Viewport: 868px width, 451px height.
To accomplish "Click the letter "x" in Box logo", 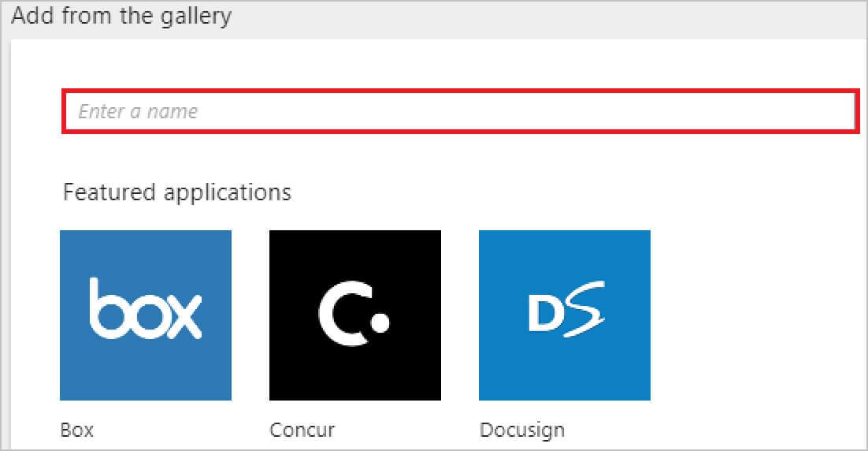I will click(x=183, y=315).
